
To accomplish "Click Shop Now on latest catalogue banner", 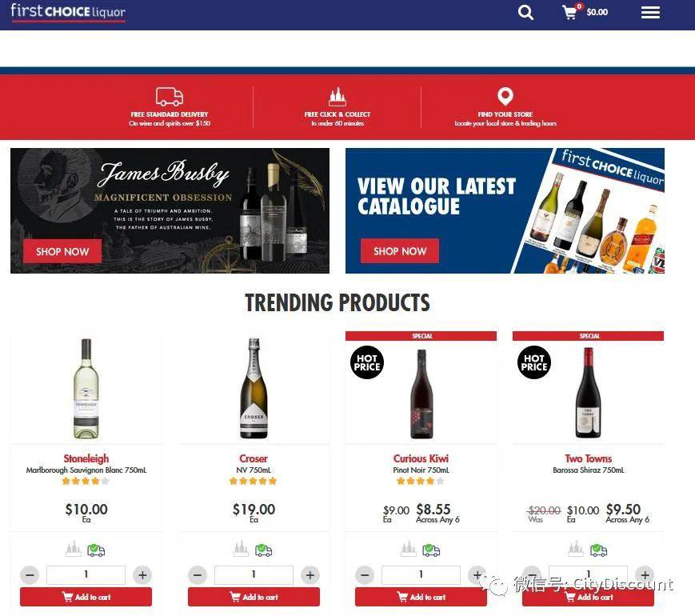I will point(400,251).
